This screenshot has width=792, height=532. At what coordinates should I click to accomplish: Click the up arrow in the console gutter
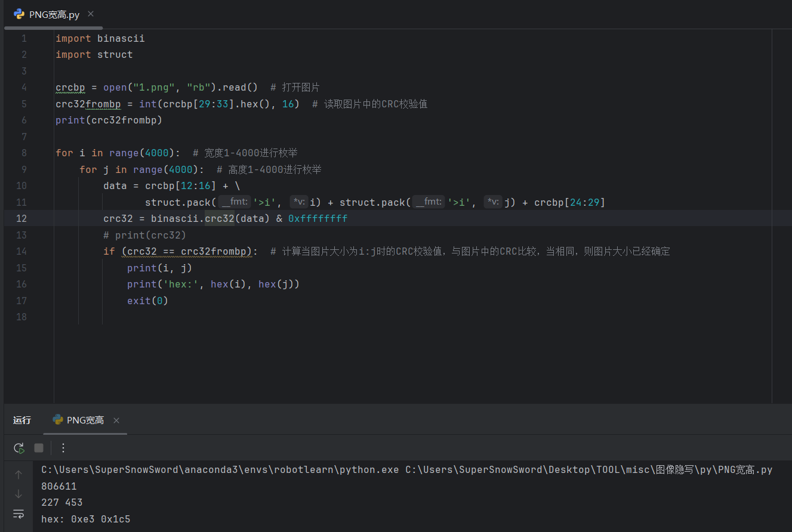[x=19, y=475]
